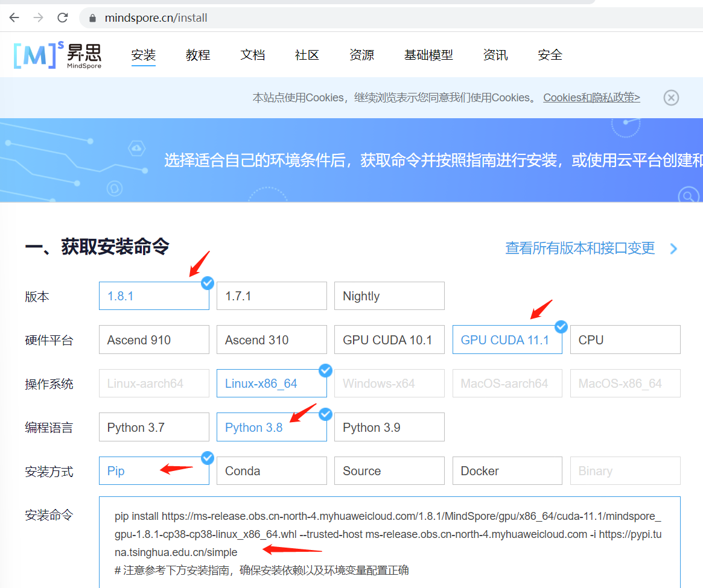Pick Python 3.8 language option
703x588 pixels.
point(272,427)
